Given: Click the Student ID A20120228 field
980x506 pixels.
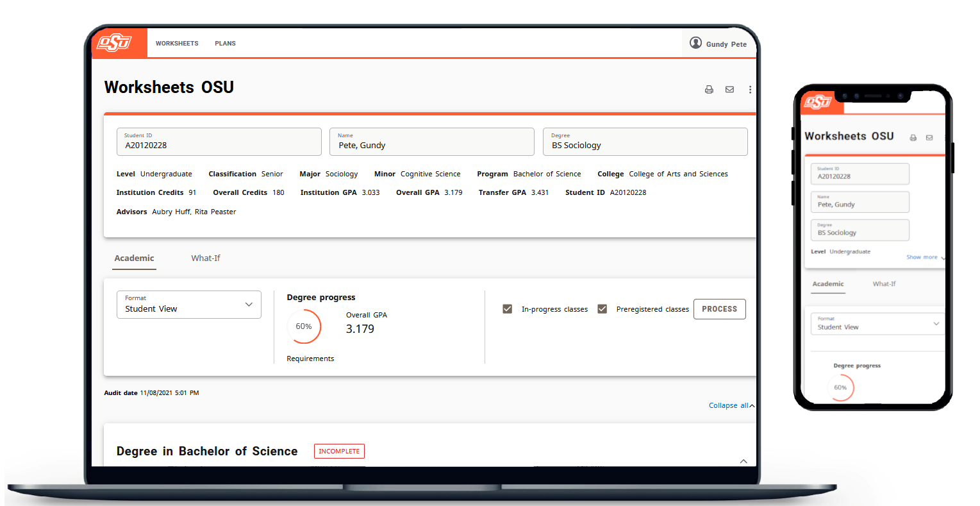Looking at the screenshot, I should 219,142.
